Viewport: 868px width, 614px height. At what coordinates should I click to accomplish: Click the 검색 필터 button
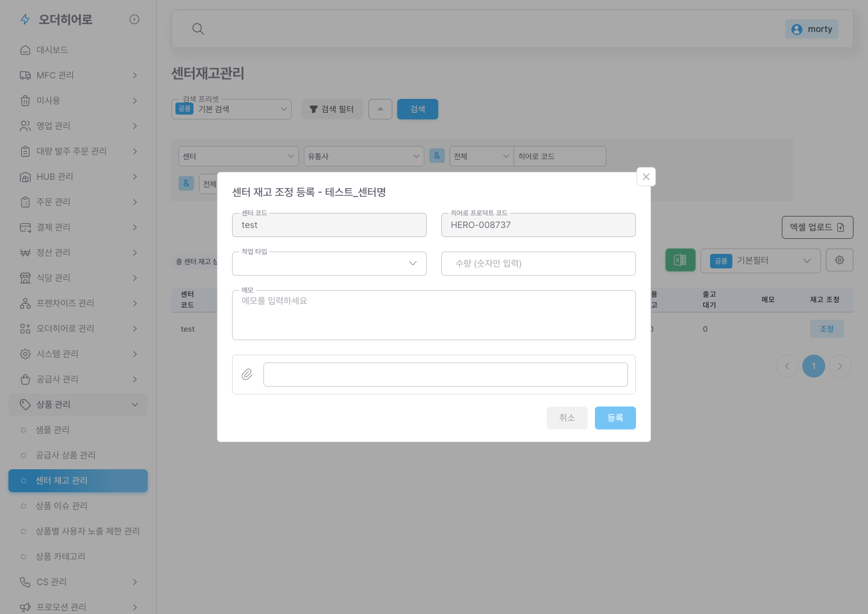coord(332,109)
